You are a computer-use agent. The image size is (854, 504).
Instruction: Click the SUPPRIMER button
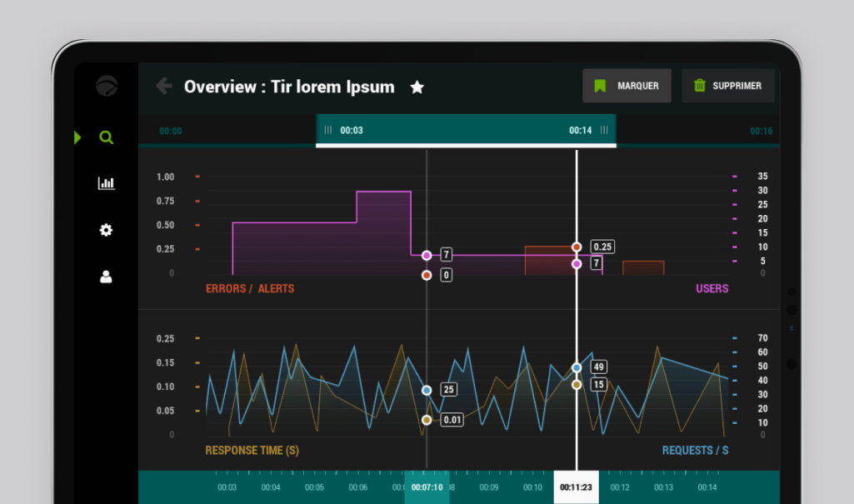[728, 85]
